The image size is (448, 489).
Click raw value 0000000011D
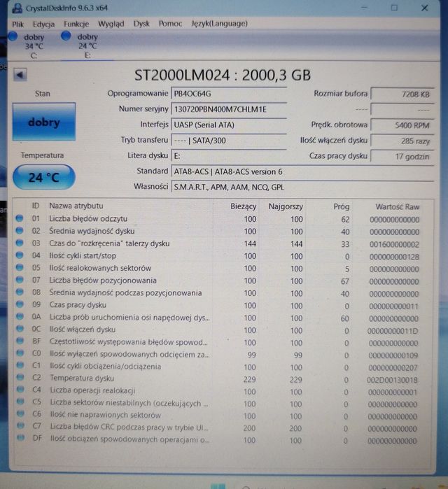(393, 331)
